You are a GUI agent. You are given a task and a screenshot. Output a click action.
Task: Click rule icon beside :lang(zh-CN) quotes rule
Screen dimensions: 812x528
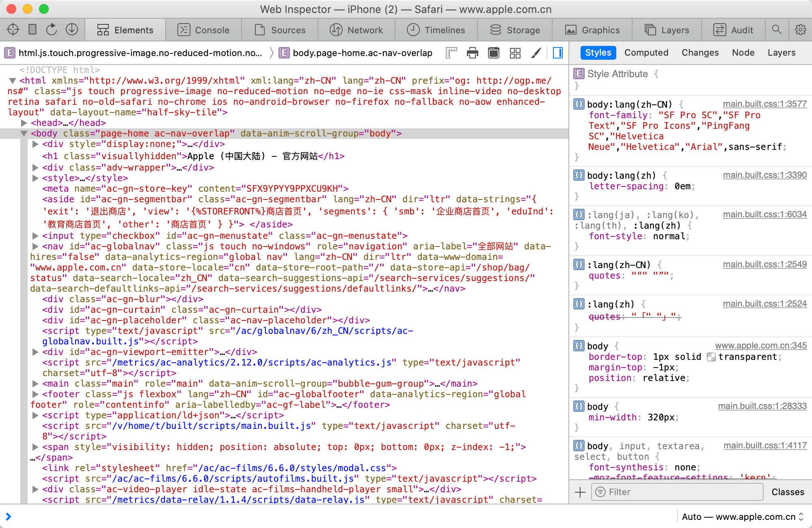coord(579,264)
